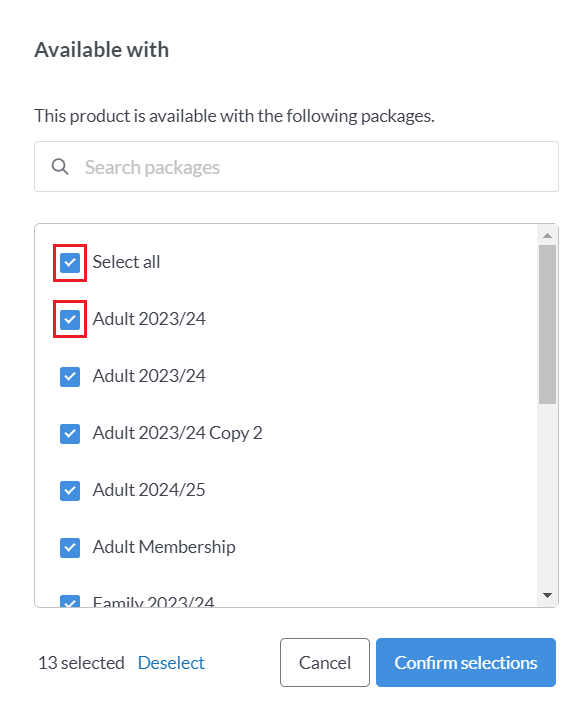Click the package list scrollbar down arrow
The height and width of the screenshot is (720, 584).
tap(547, 596)
